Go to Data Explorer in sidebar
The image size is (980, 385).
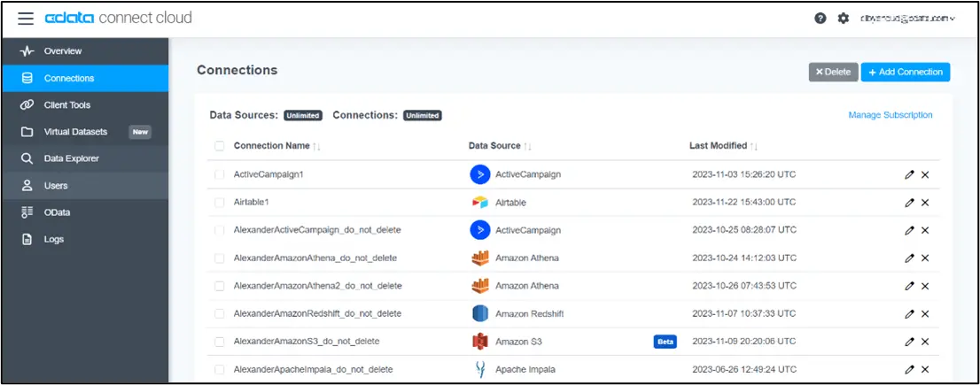[71, 158]
